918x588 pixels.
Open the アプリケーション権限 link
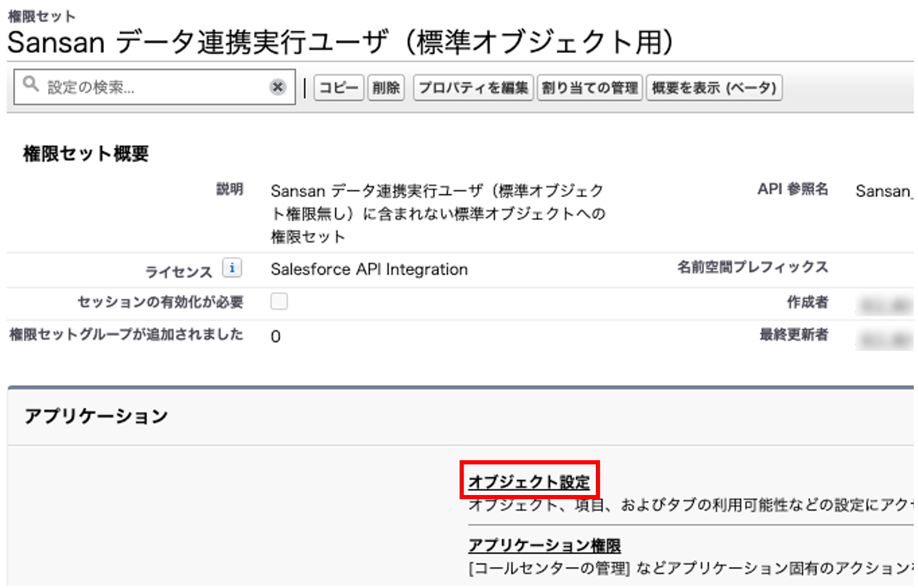point(544,545)
